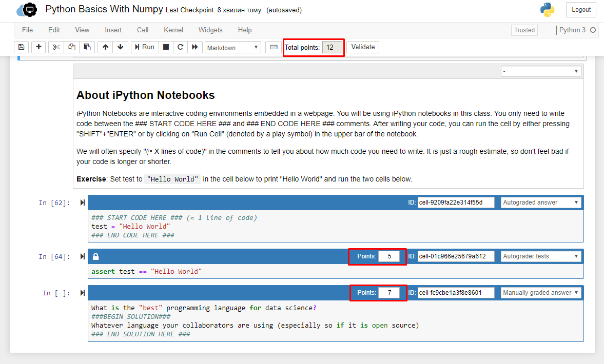Open the View menu
This screenshot has height=364, width=604.
pos(82,30)
